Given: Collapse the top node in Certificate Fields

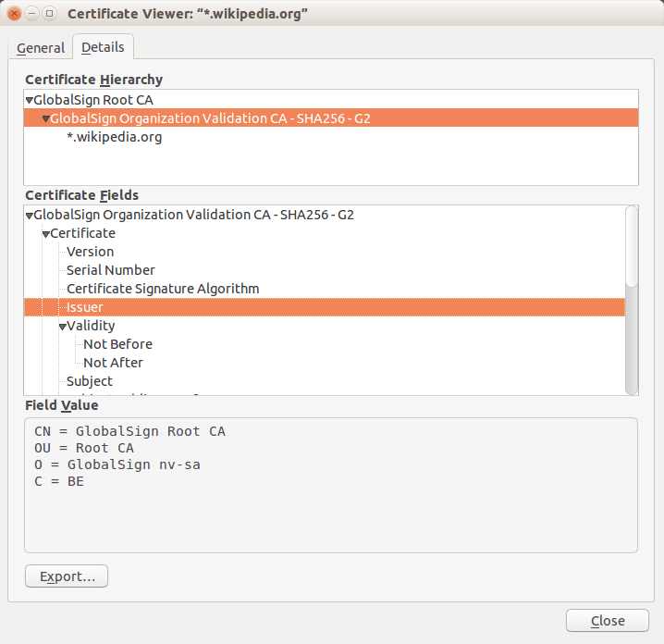Looking at the screenshot, I should 30,216.
